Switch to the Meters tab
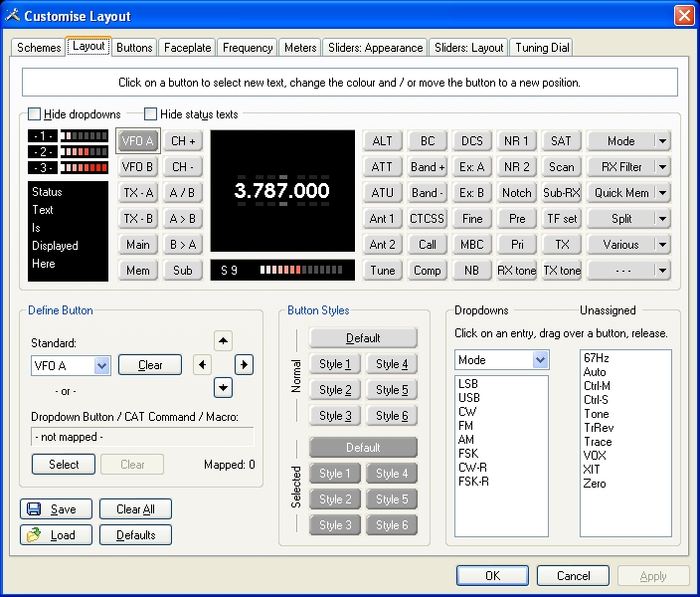This screenshot has width=700, height=597. coord(300,48)
